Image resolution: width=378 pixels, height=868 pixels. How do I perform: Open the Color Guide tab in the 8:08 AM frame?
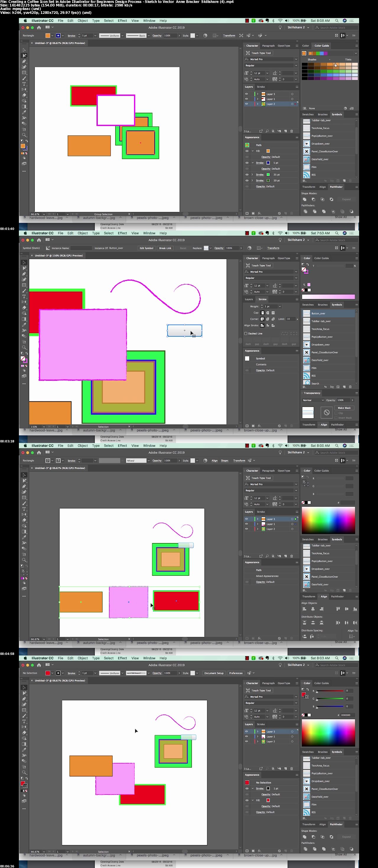pyautogui.click(x=321, y=45)
